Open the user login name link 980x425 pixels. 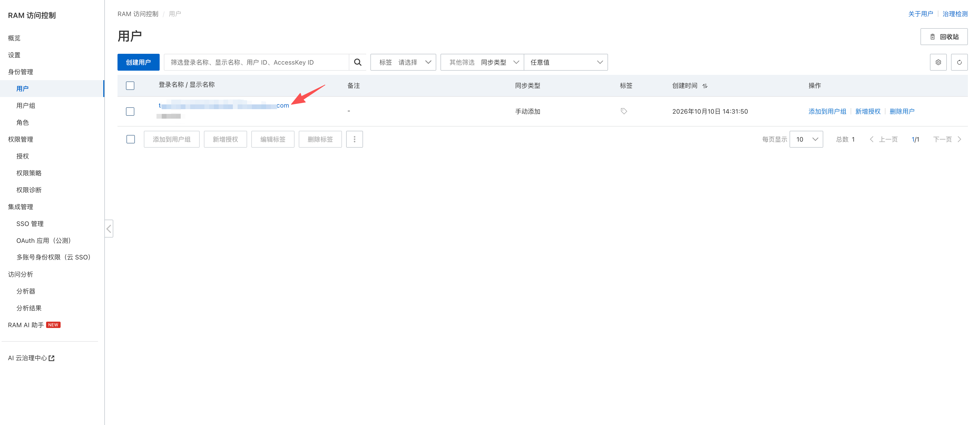224,105
